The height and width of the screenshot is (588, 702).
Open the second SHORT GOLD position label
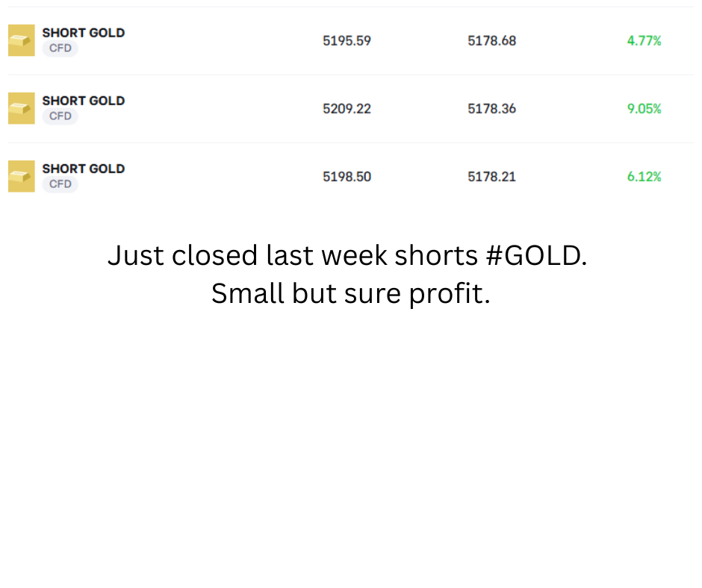click(84, 101)
